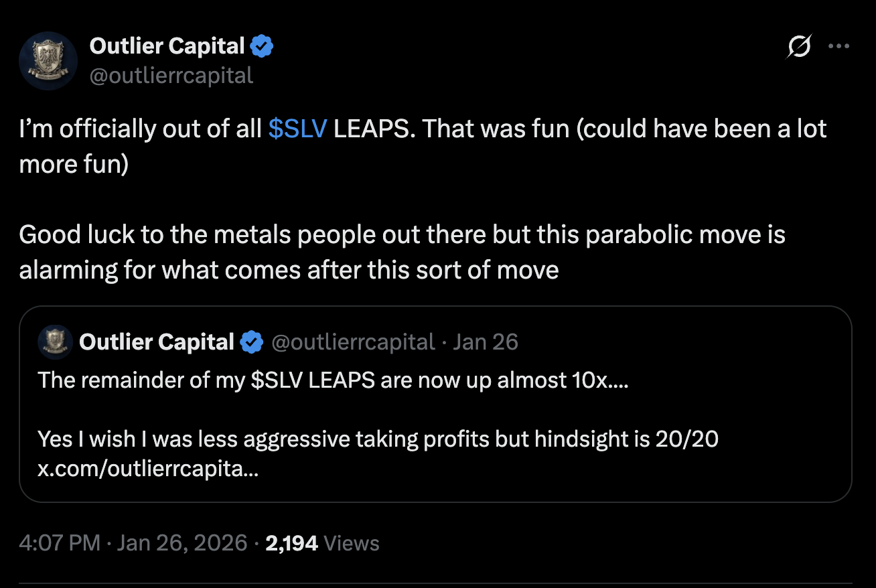
Task: Click the verified badge in the quoted post
Action: (x=251, y=342)
